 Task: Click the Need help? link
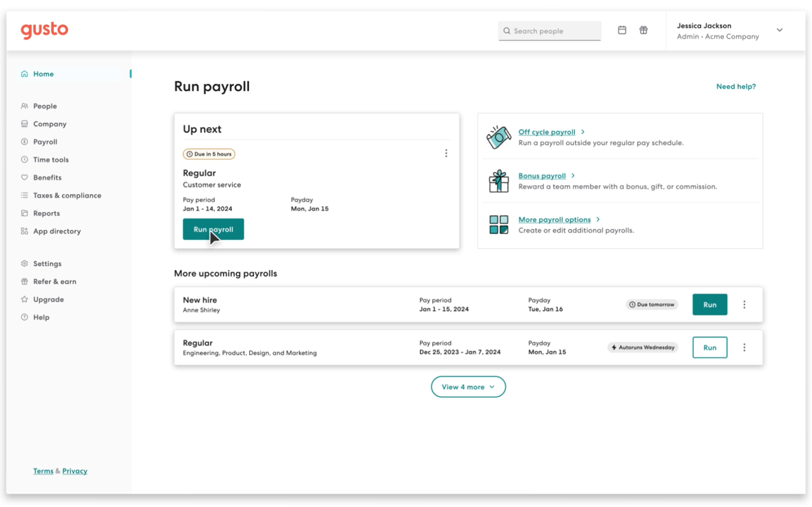(x=736, y=87)
